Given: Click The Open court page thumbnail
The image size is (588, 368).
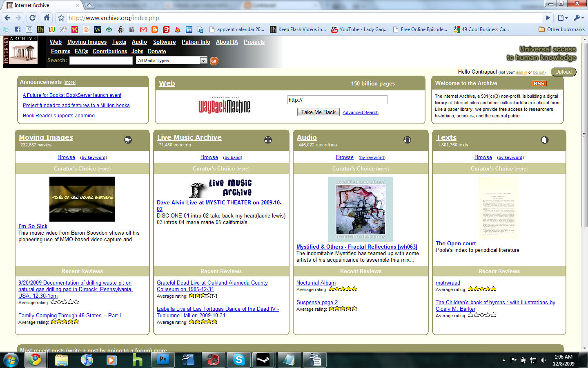Looking at the screenshot, I should pos(499,208).
